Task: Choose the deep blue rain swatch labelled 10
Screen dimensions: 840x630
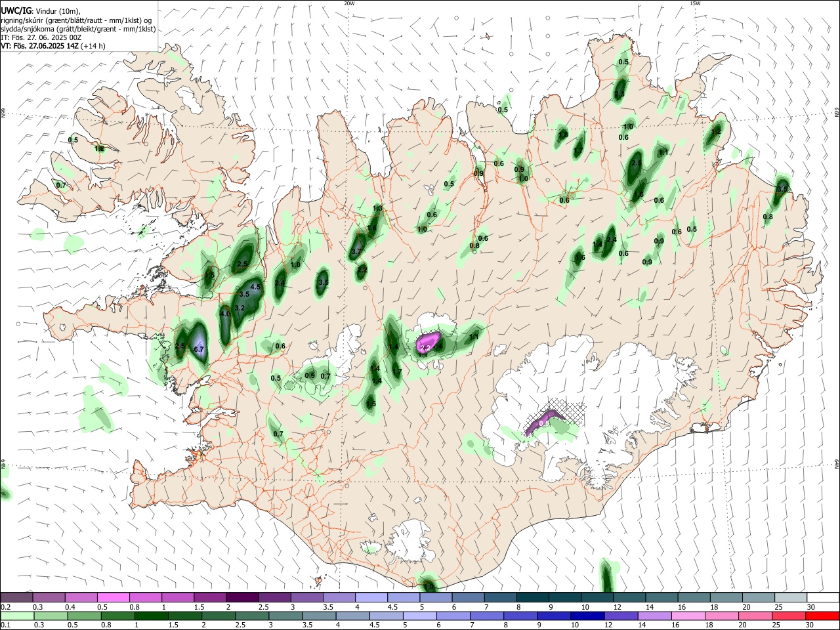Action: [586, 616]
